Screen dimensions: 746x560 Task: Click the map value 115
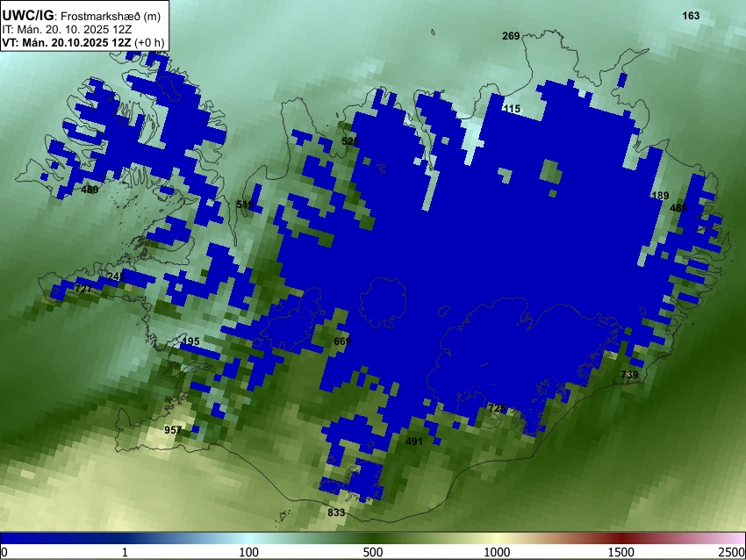(x=512, y=109)
